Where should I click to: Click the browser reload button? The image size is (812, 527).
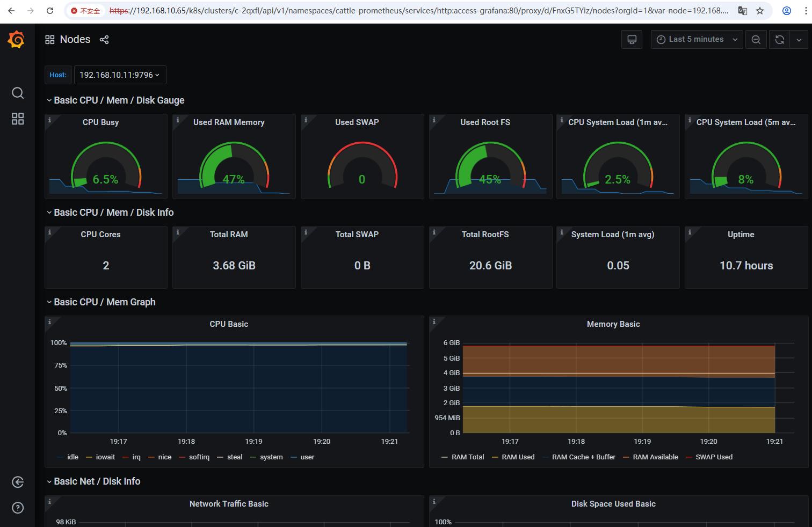(x=50, y=11)
